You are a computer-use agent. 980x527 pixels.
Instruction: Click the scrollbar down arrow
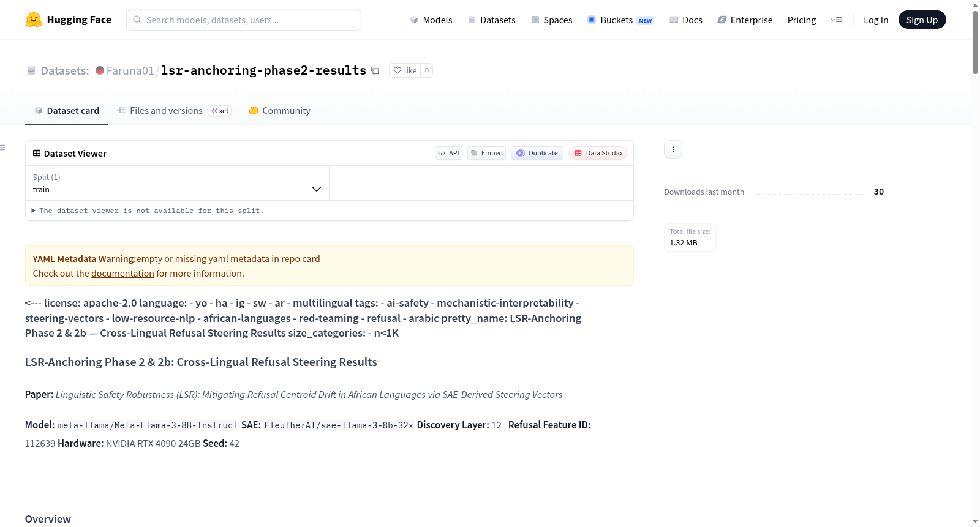pos(975,521)
